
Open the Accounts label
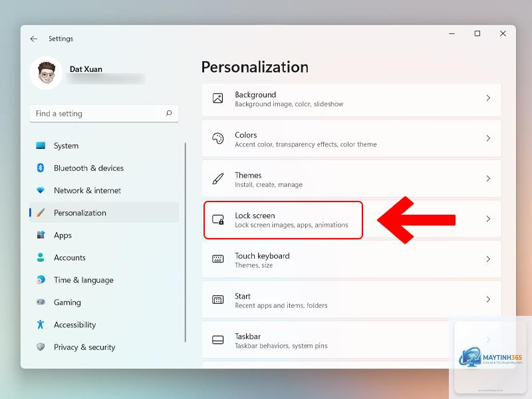[x=70, y=258]
